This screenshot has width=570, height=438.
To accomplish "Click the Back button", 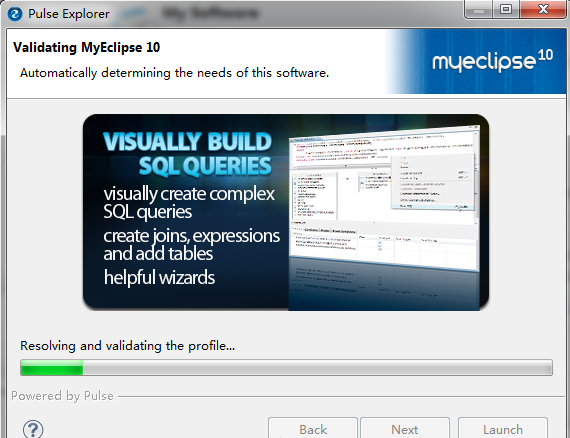I will pyautogui.click(x=313, y=428).
